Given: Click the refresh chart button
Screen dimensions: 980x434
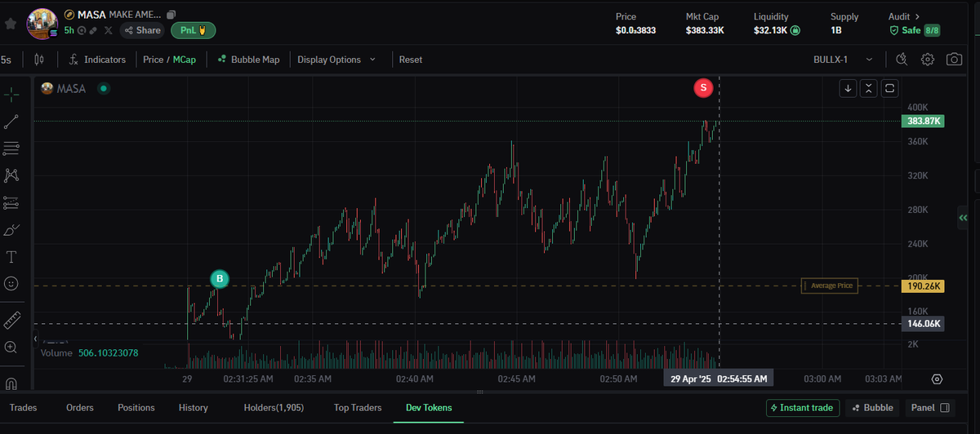Looking at the screenshot, I should tap(889, 88).
